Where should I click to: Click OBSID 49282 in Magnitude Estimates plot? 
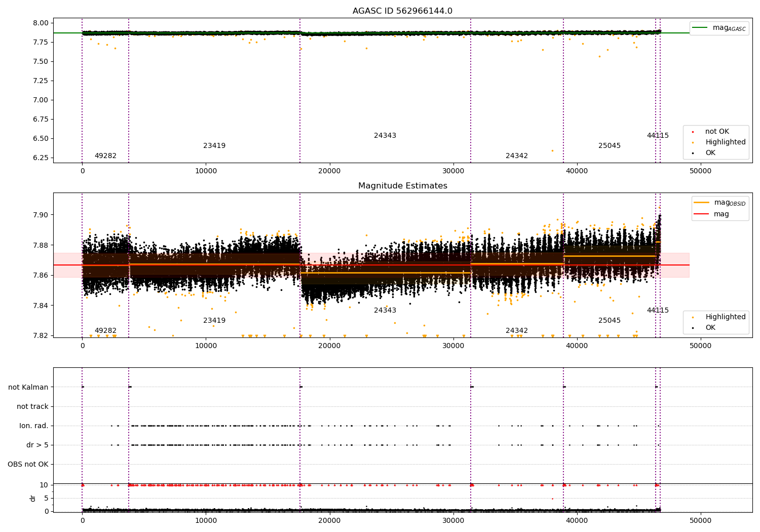(105, 330)
